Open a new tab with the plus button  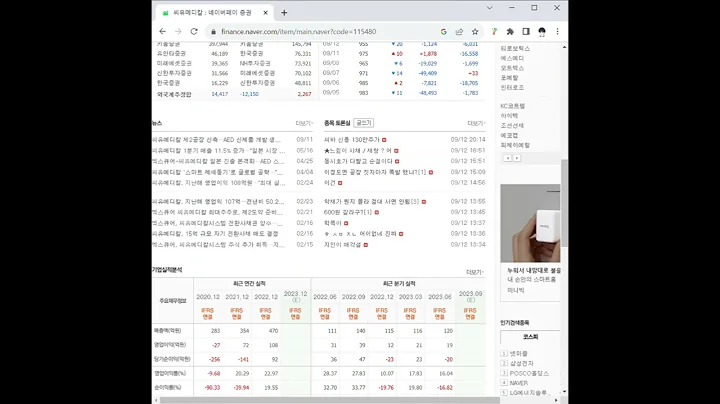tap(284, 13)
